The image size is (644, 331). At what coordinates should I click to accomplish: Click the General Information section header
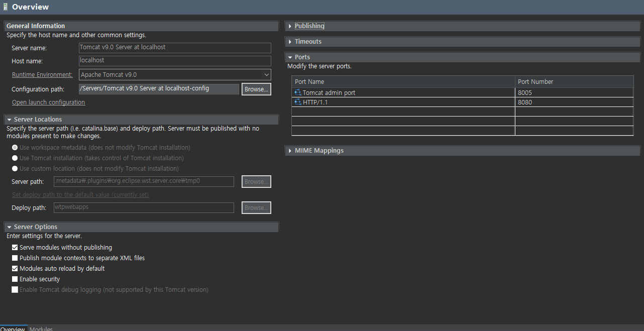(141, 26)
